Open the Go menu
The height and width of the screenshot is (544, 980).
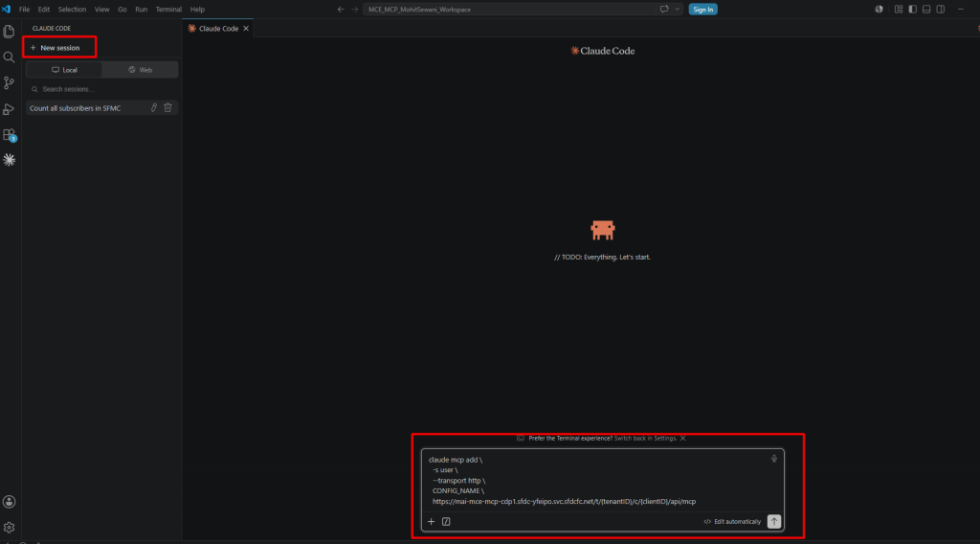pyautogui.click(x=122, y=10)
